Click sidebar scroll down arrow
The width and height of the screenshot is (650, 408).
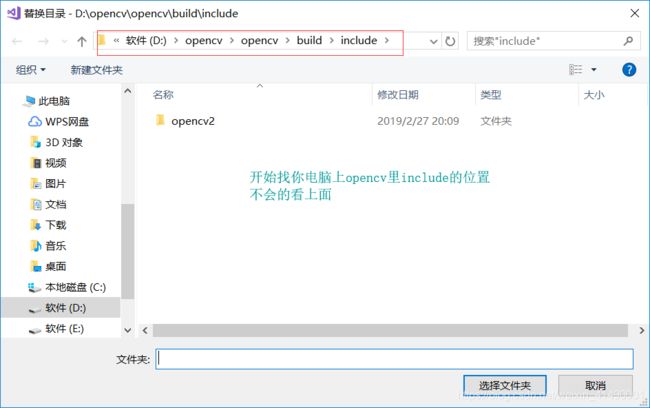(x=128, y=330)
